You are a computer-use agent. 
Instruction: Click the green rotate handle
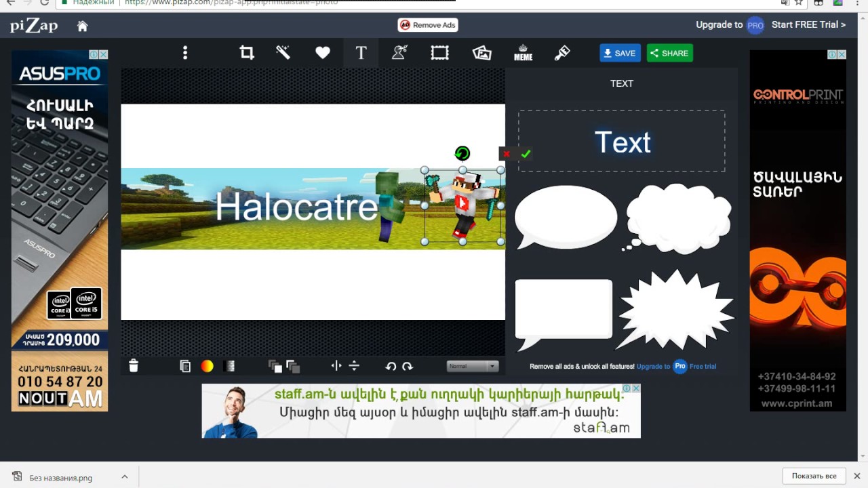[462, 154]
